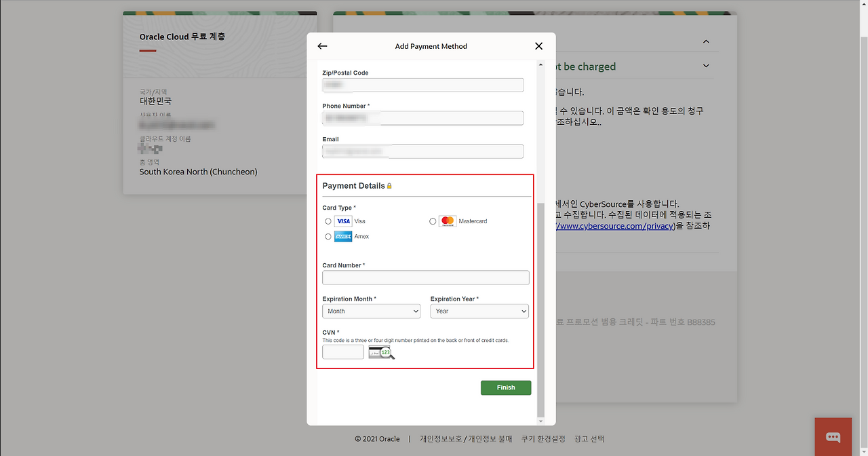Click the CVN input field
868x456 pixels.
pyautogui.click(x=343, y=352)
